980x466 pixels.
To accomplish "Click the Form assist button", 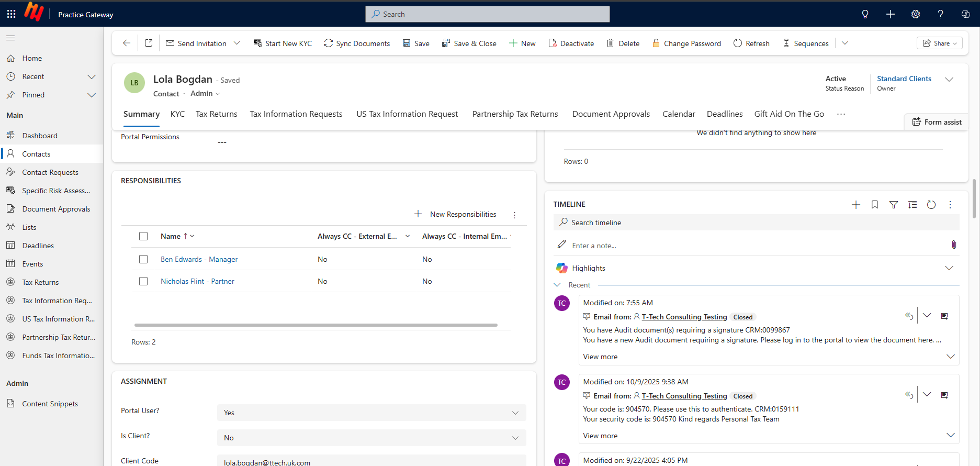I will (x=937, y=122).
